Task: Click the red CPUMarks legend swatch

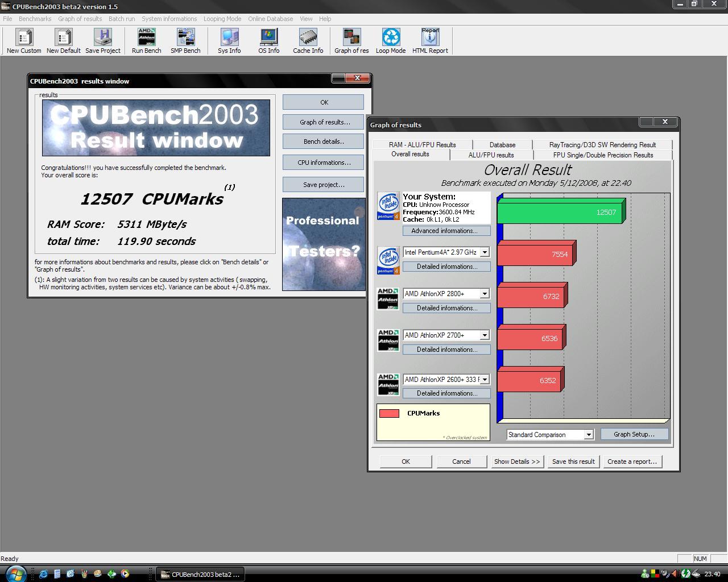Action: (389, 414)
